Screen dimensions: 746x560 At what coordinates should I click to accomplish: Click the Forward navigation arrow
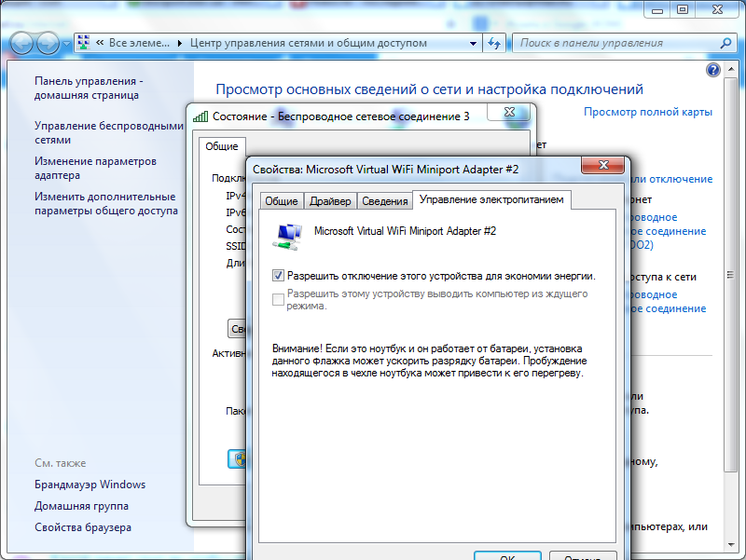pos(48,43)
